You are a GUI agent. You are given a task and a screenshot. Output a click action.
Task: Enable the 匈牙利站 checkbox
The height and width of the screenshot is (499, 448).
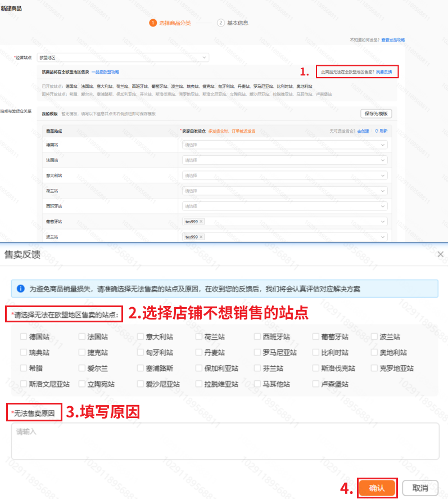(x=141, y=353)
